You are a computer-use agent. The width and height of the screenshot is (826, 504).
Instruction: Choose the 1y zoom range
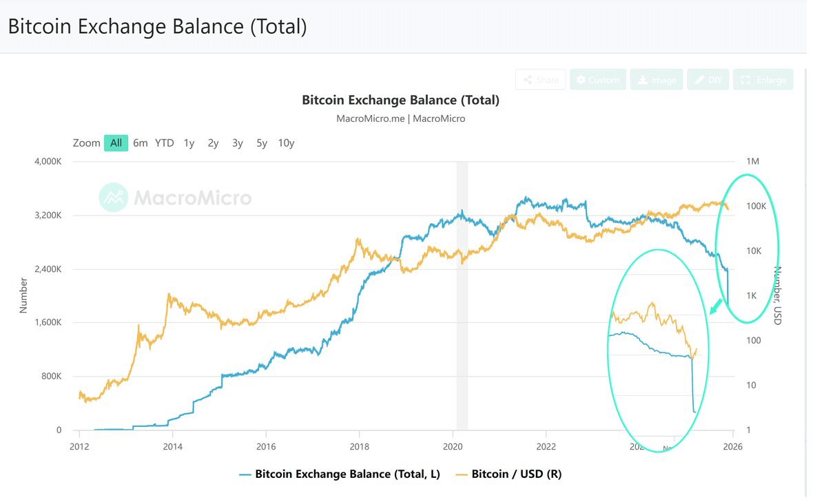[189, 143]
